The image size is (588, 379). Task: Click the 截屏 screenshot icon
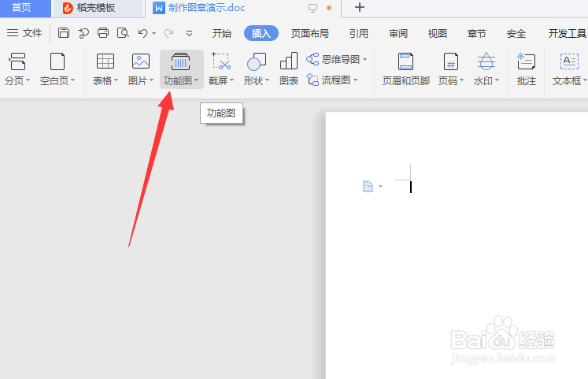pos(221,61)
